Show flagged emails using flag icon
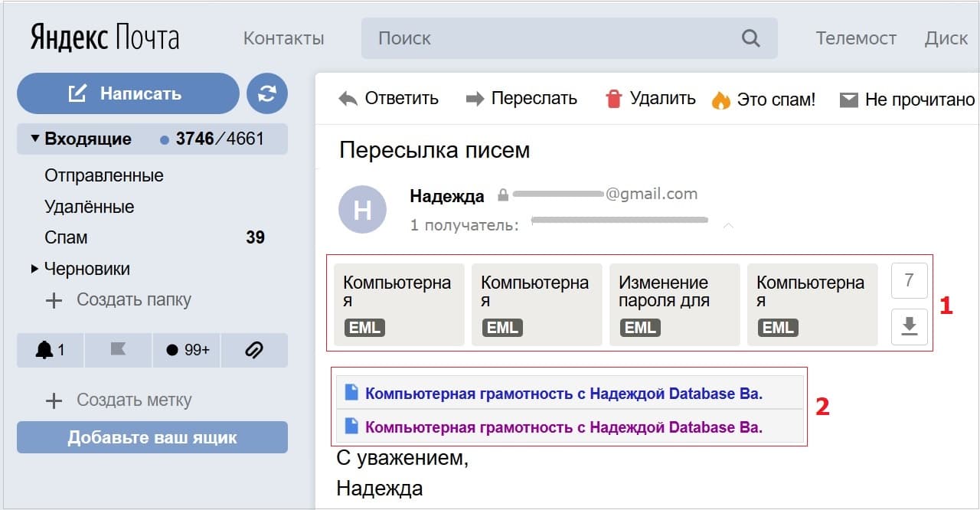The width and height of the screenshot is (980, 510). tap(118, 350)
